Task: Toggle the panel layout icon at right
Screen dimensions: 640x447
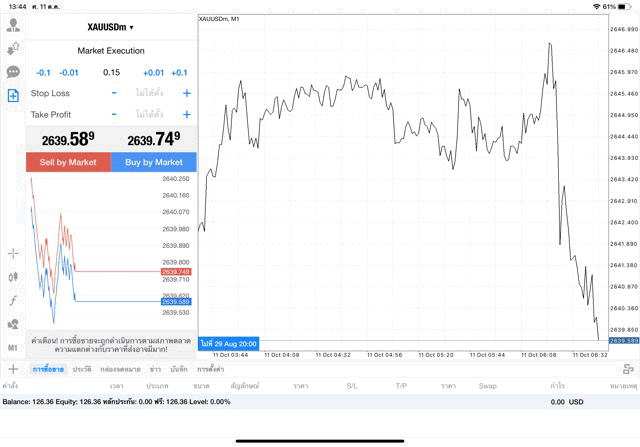Action: click(x=628, y=369)
